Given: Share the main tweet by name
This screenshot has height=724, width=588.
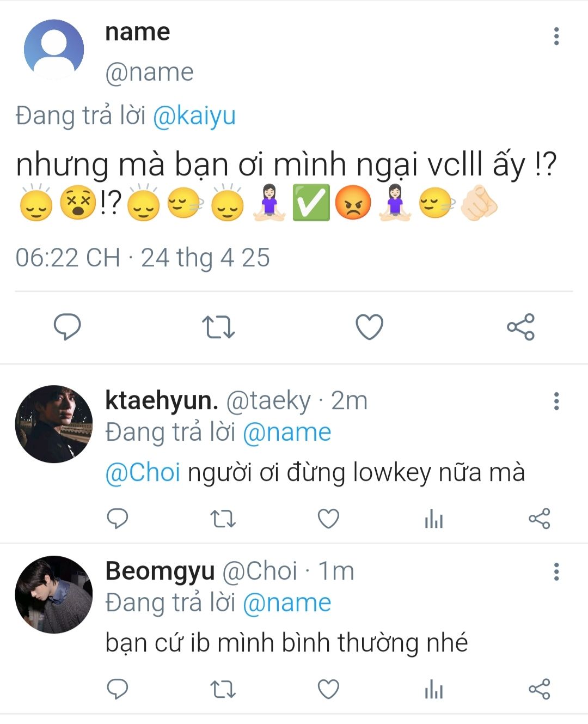Looking at the screenshot, I should pos(520,327).
